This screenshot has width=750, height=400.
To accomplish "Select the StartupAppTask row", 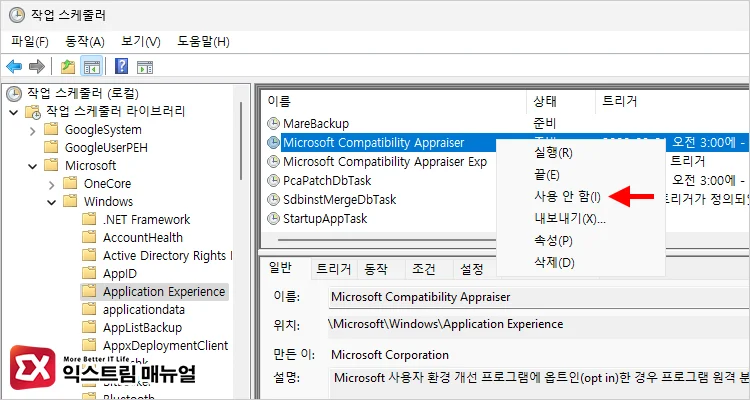I will click(x=325, y=219).
